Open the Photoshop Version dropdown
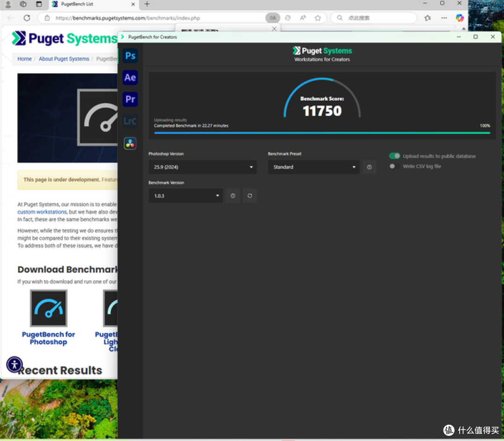 tap(203, 167)
